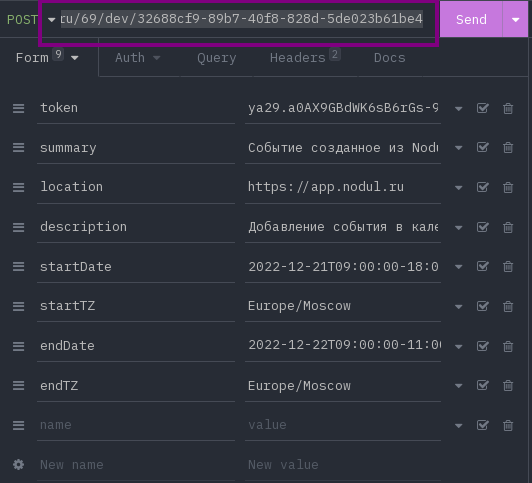Delete the startTZ row with trash icon

(x=508, y=307)
